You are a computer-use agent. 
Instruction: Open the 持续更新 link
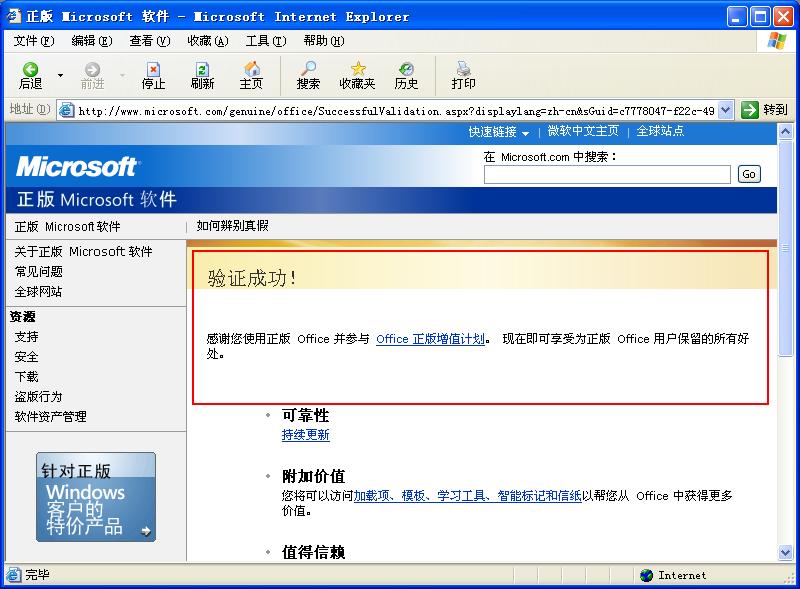point(306,435)
